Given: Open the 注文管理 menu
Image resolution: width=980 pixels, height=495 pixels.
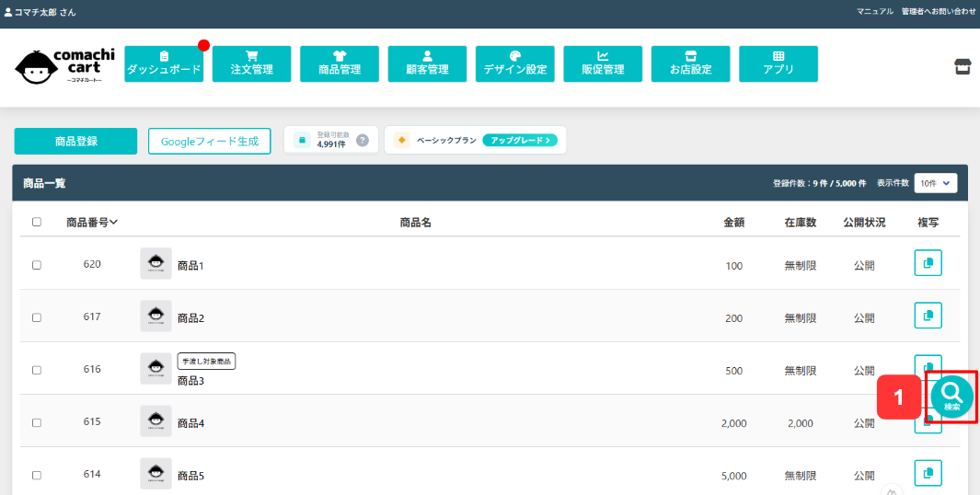Looking at the screenshot, I should (252, 63).
